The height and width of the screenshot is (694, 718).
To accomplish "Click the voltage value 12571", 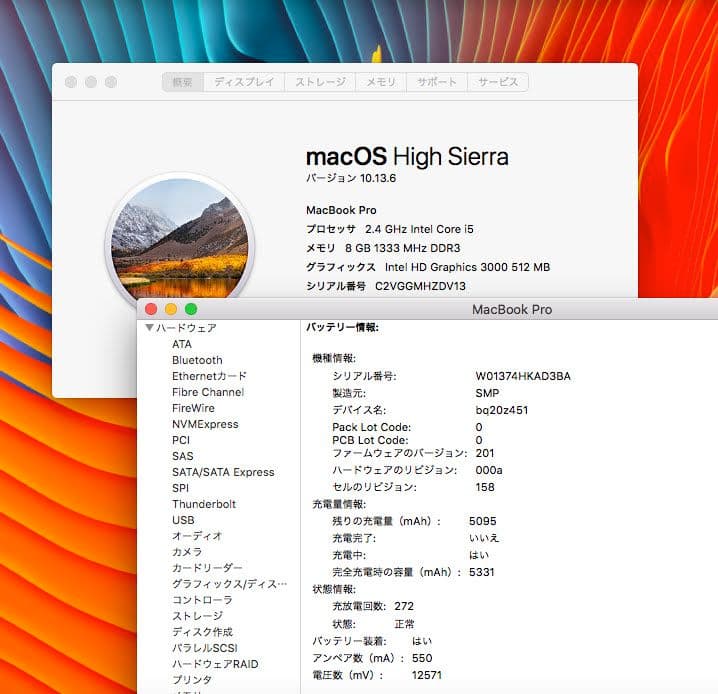I will 426,675.
